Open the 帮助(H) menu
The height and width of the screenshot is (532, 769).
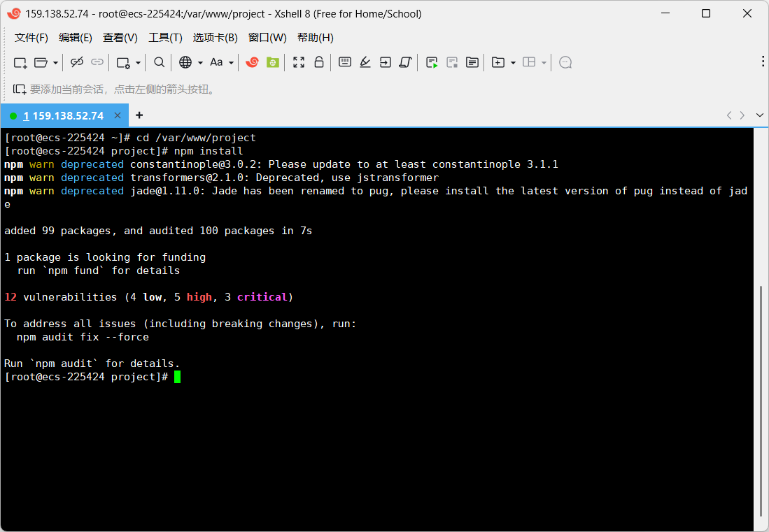pos(316,38)
